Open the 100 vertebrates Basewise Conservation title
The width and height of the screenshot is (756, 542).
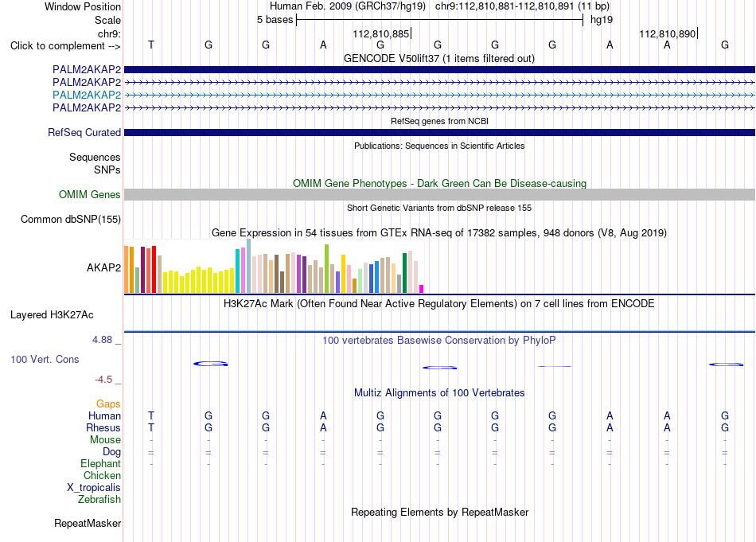439,341
